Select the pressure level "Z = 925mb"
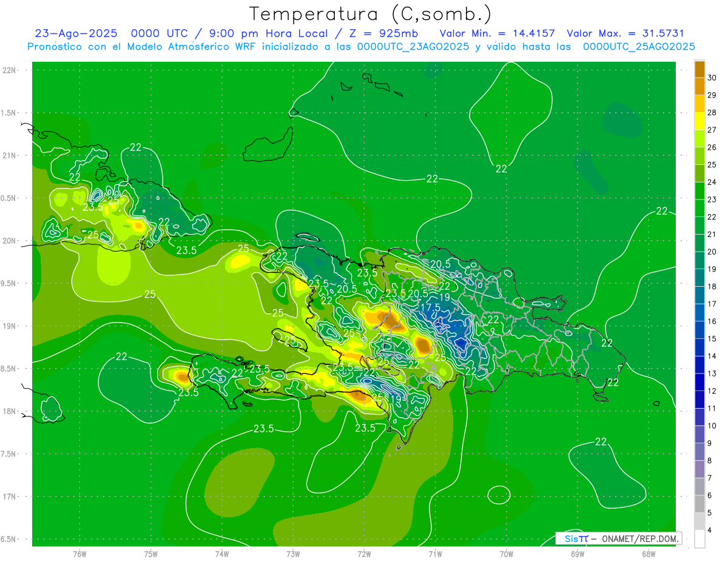The image size is (728, 562). pyautogui.click(x=382, y=33)
